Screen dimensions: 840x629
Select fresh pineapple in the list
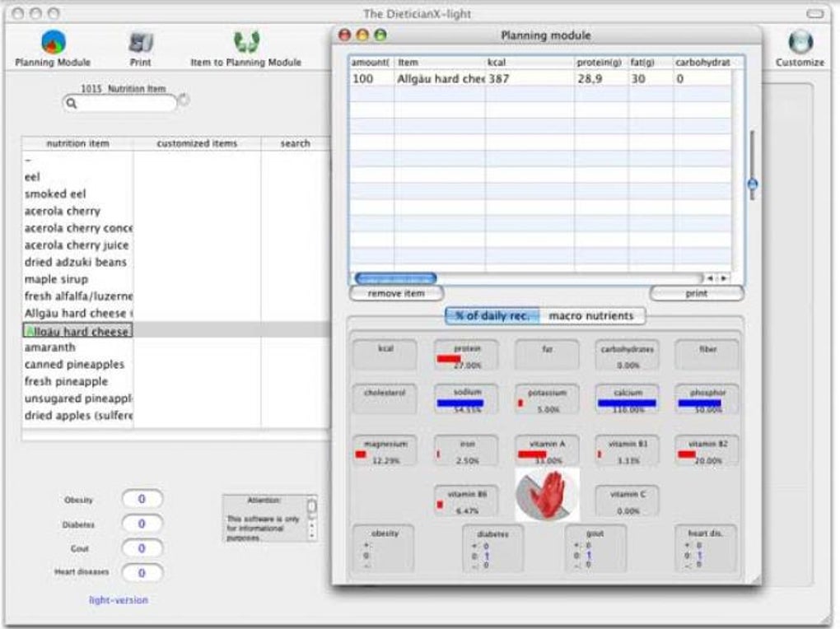[x=66, y=381]
